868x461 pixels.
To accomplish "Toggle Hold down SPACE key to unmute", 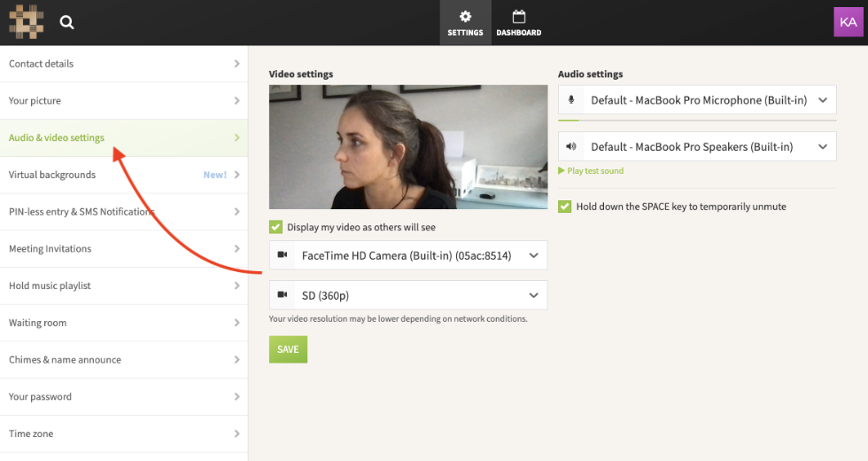I will tap(565, 207).
